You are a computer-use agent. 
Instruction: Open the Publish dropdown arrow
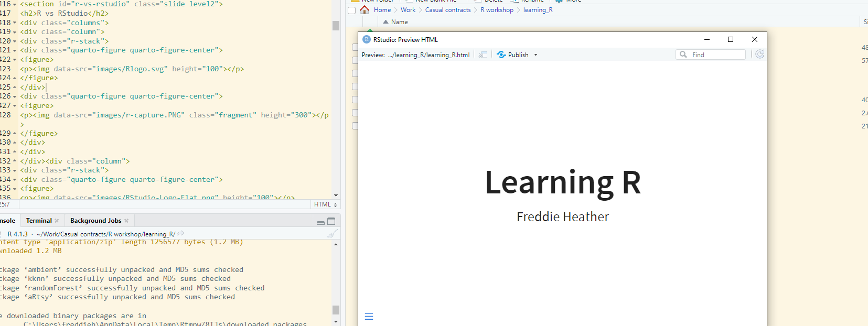point(535,55)
